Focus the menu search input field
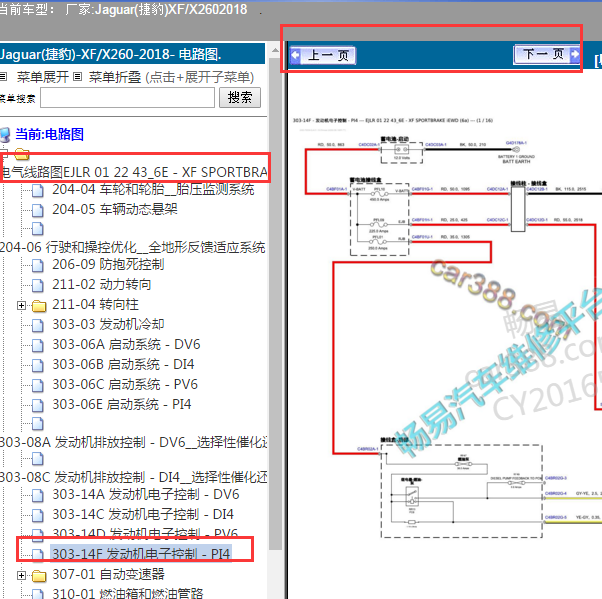602x599 pixels. [x=127, y=98]
